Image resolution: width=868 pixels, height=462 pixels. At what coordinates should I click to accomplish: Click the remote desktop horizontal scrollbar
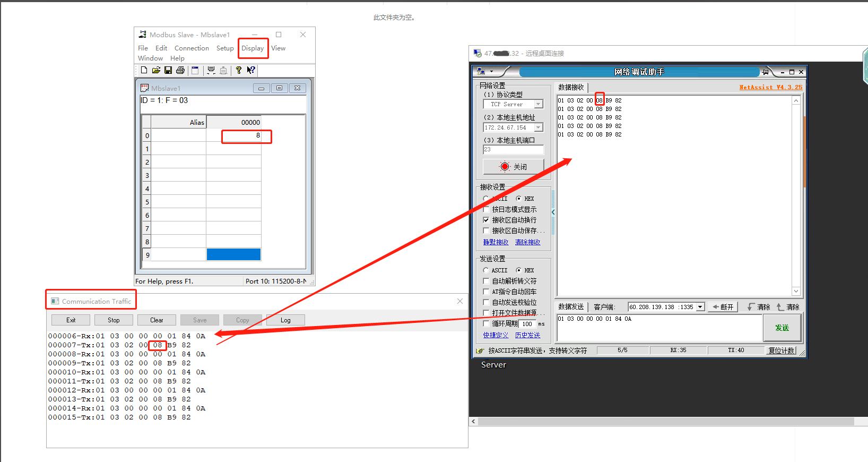[666, 422]
